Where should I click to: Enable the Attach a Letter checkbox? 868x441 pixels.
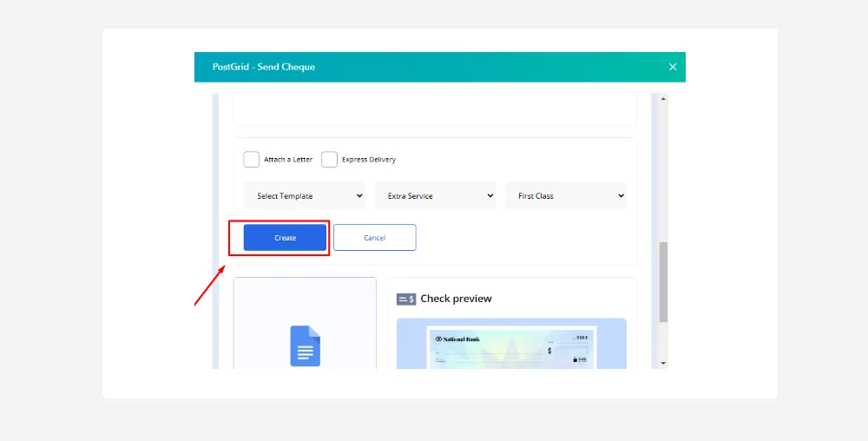pyautogui.click(x=252, y=160)
